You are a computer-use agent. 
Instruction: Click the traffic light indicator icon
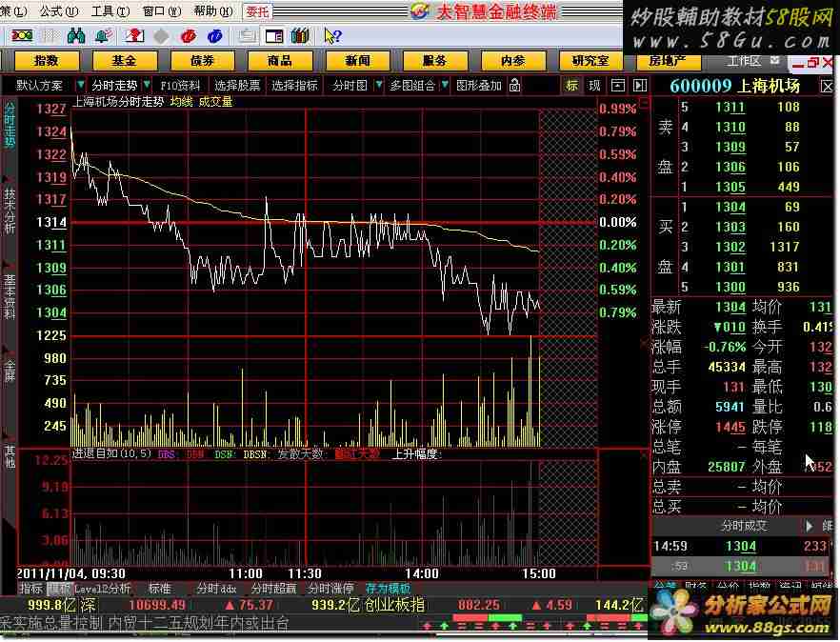point(21,35)
